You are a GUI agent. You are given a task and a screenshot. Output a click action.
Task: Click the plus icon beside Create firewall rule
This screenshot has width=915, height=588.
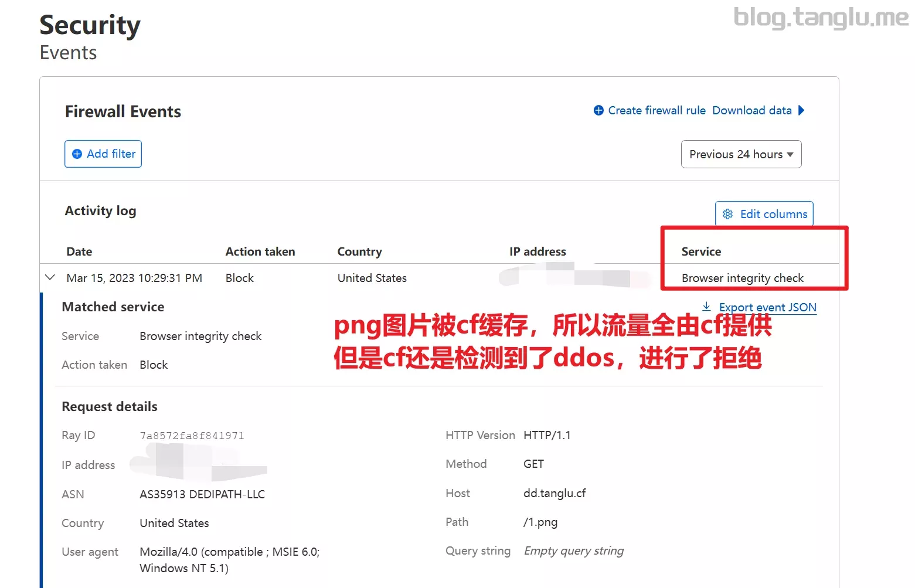coord(598,110)
